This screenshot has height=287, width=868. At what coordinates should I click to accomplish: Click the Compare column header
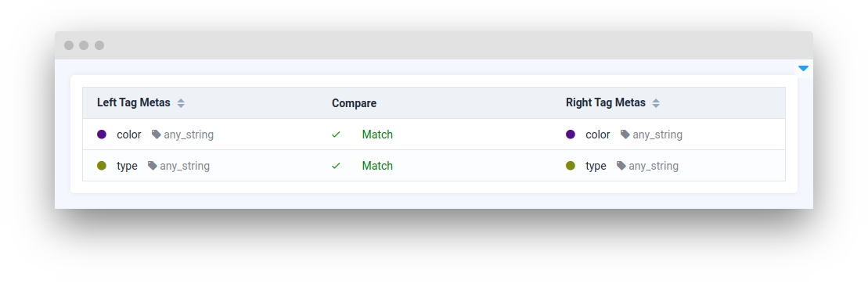[355, 103]
